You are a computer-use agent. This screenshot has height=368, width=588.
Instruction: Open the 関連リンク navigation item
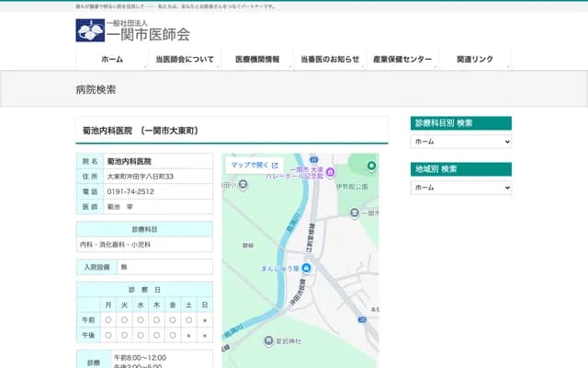(x=475, y=59)
